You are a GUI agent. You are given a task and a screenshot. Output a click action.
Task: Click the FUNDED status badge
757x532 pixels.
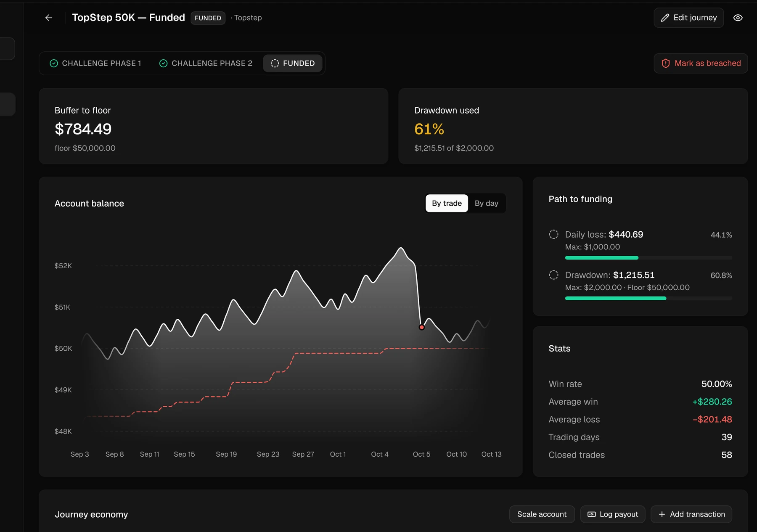[x=208, y=18]
